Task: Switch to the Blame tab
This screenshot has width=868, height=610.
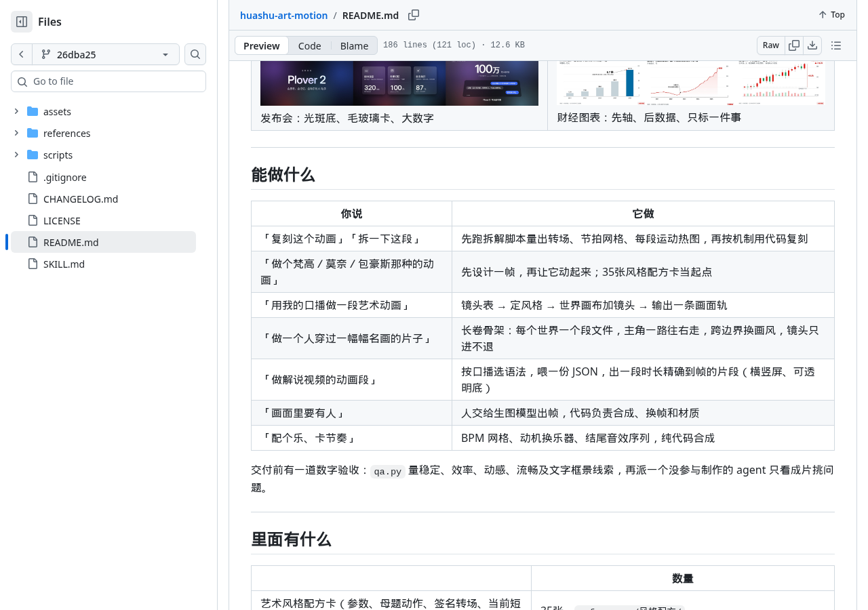Action: coord(354,45)
